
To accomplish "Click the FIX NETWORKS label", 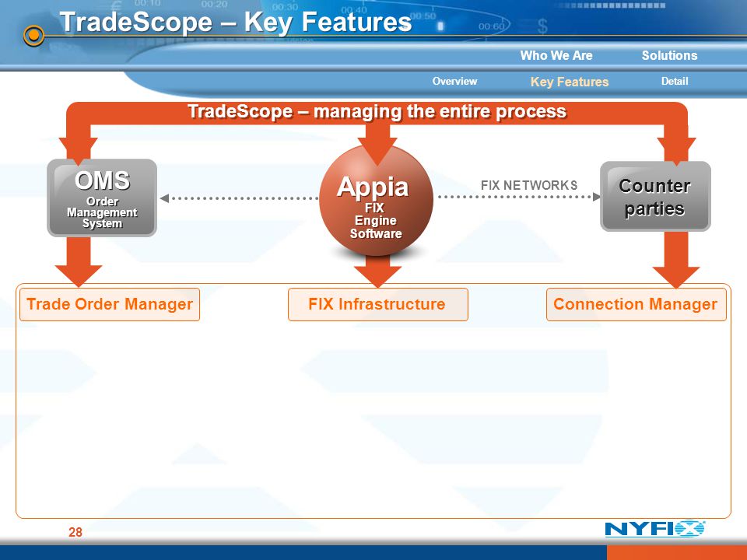I will [x=529, y=185].
